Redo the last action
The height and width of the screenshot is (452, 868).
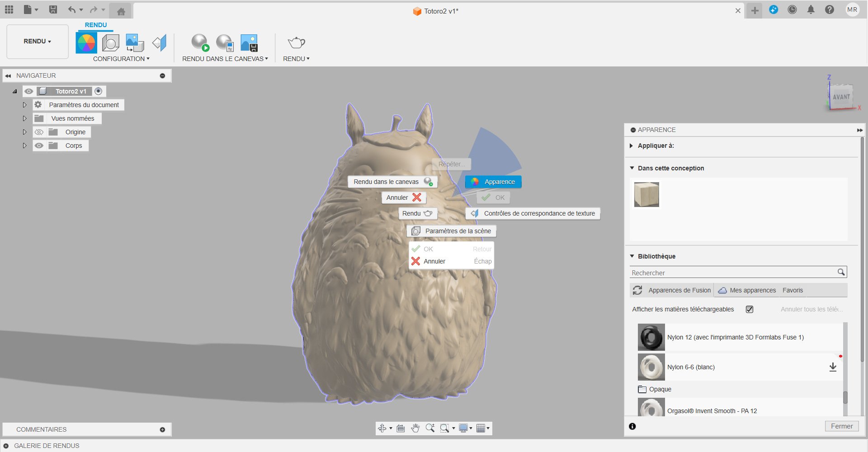(94, 9)
